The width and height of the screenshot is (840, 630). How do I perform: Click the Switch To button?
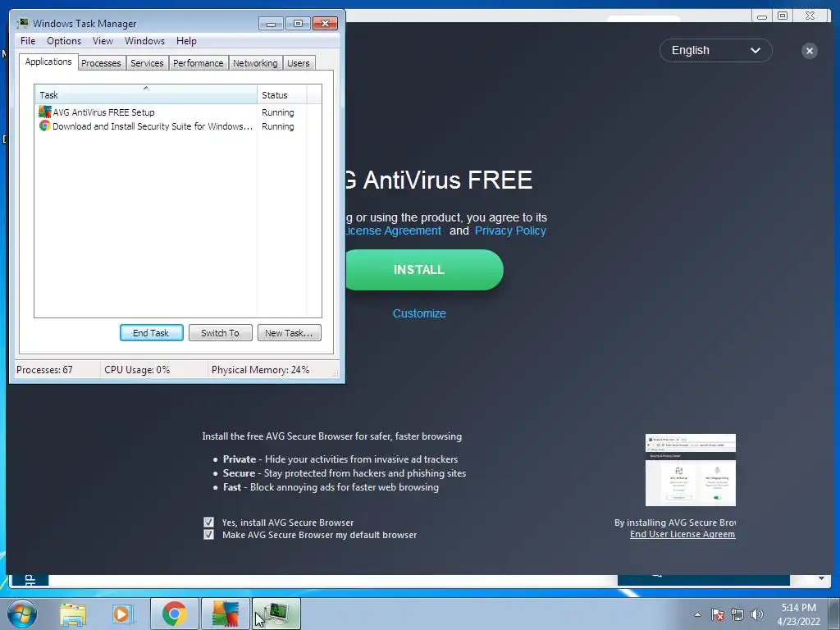[220, 333]
